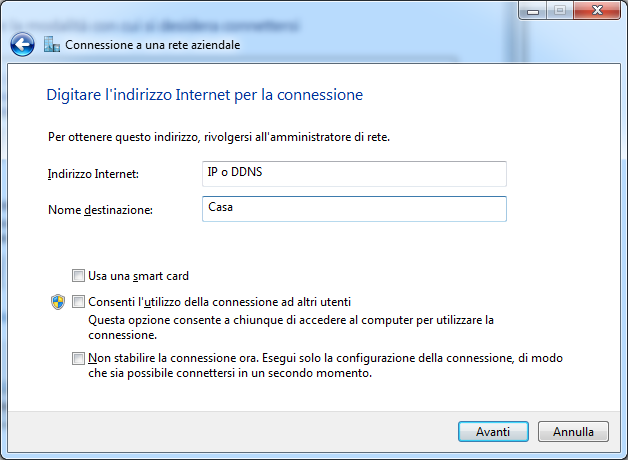Click into the Nome destinazione field containing 'Casa'

354,209
